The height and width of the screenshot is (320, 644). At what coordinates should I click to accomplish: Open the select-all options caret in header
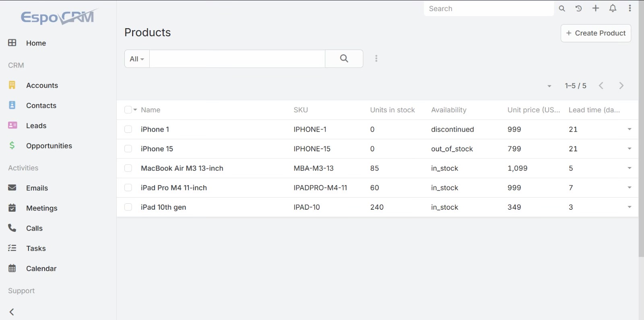(135, 110)
